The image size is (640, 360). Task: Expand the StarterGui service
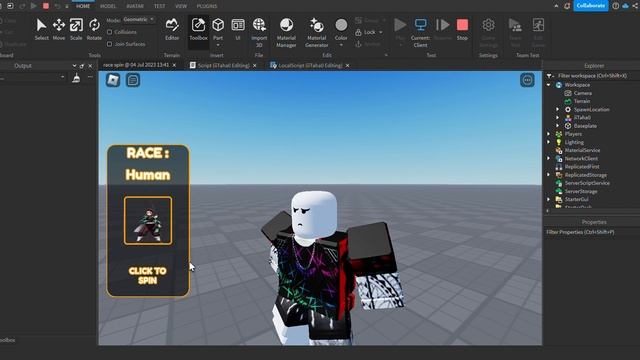[x=549, y=199]
